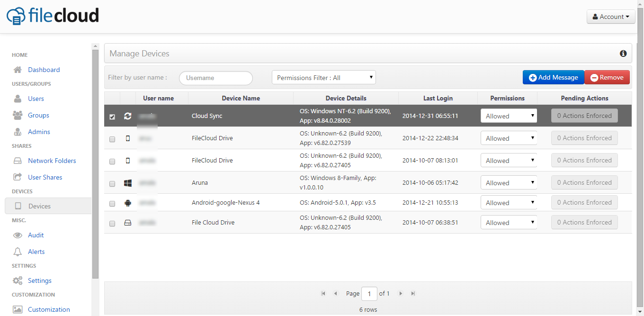The height and width of the screenshot is (316, 644).
Task: Click the Audit eye icon in the sidebar
Action: 18,235
